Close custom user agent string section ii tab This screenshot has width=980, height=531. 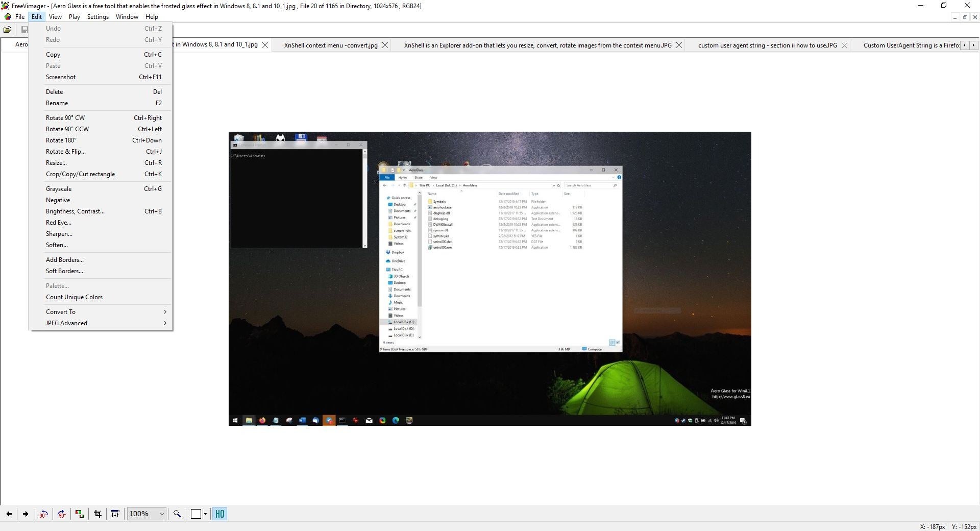coord(845,45)
